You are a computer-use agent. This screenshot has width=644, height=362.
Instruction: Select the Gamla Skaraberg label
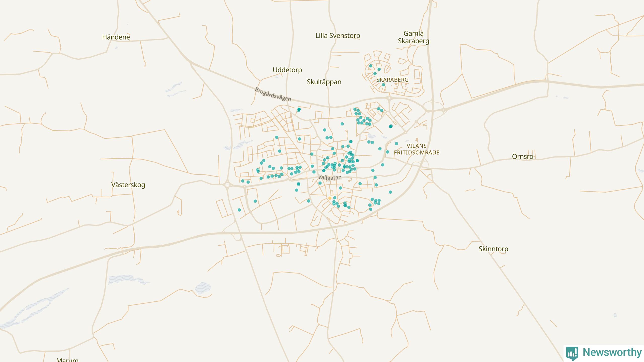(x=413, y=37)
